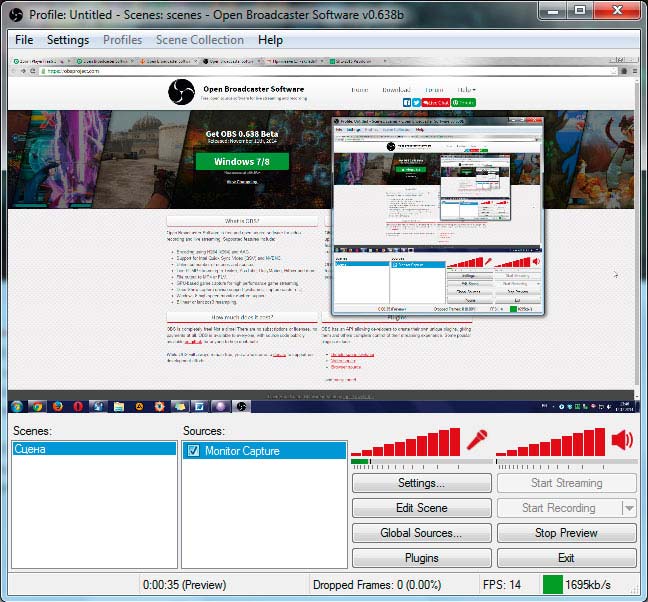Click the nested OBS window thumbnail in preview
Screen dimensions: 648x602
(x=438, y=217)
